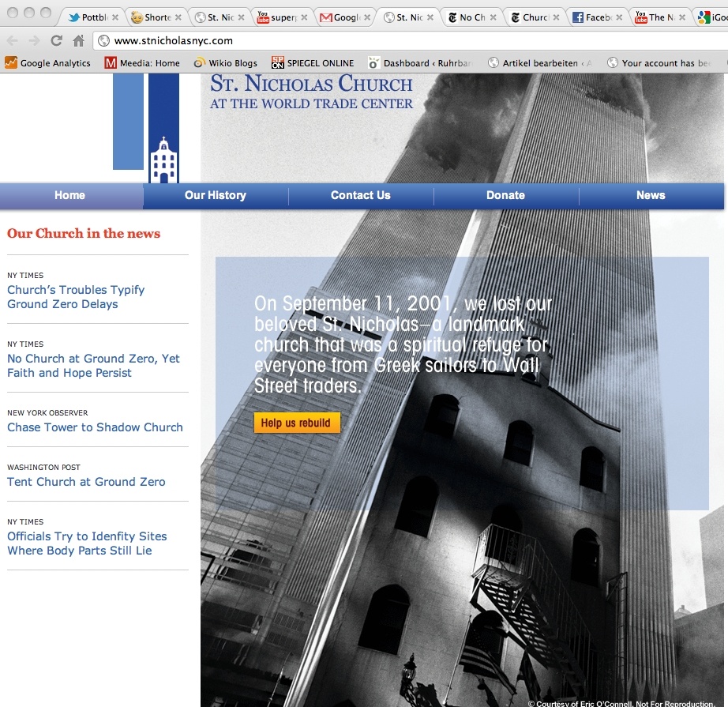Go back with the back arrow
The height and width of the screenshot is (707, 728).
(13, 41)
